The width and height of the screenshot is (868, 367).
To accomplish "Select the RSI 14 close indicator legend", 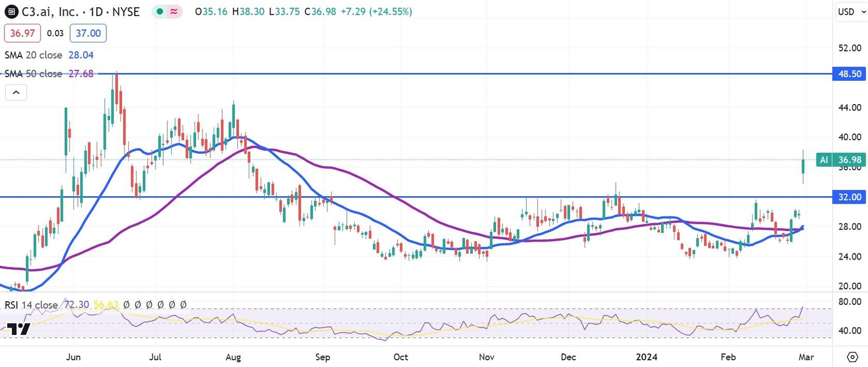I will tap(31, 305).
